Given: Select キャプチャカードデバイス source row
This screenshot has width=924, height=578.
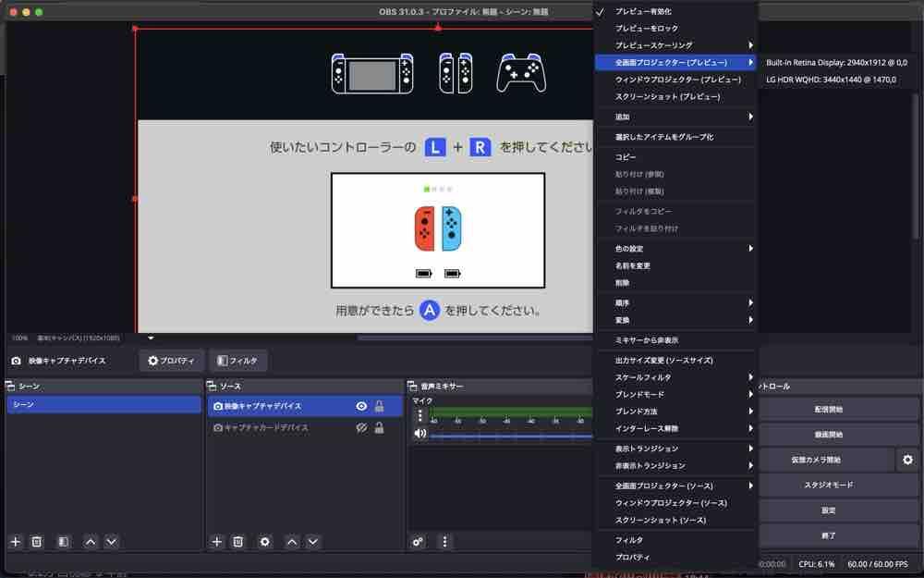Looking at the screenshot, I should 305,427.
